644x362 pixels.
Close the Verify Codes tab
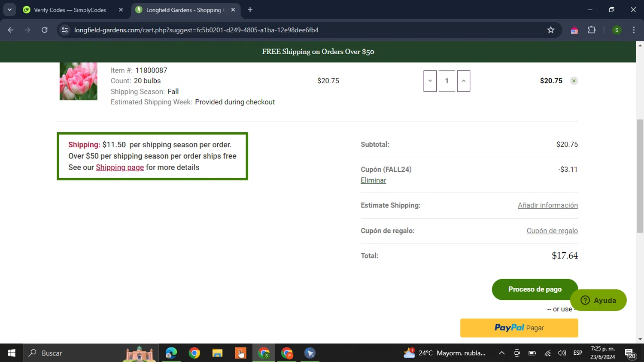tap(121, 10)
